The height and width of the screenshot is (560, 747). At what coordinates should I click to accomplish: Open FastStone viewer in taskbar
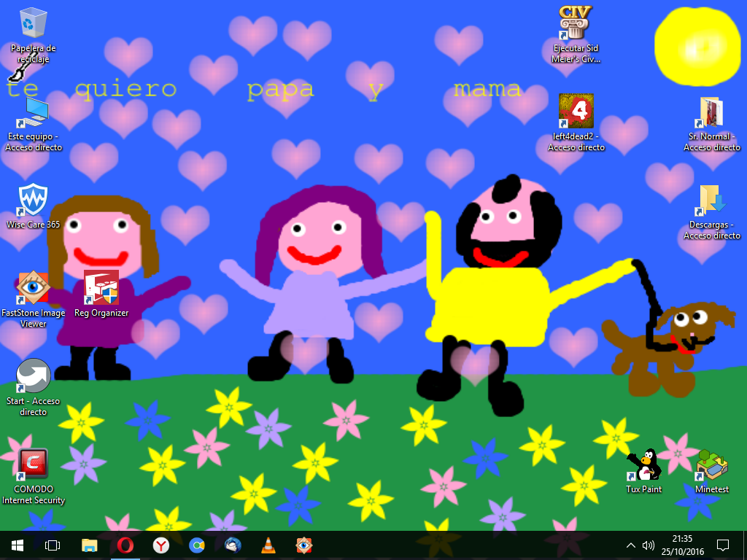tap(304, 545)
